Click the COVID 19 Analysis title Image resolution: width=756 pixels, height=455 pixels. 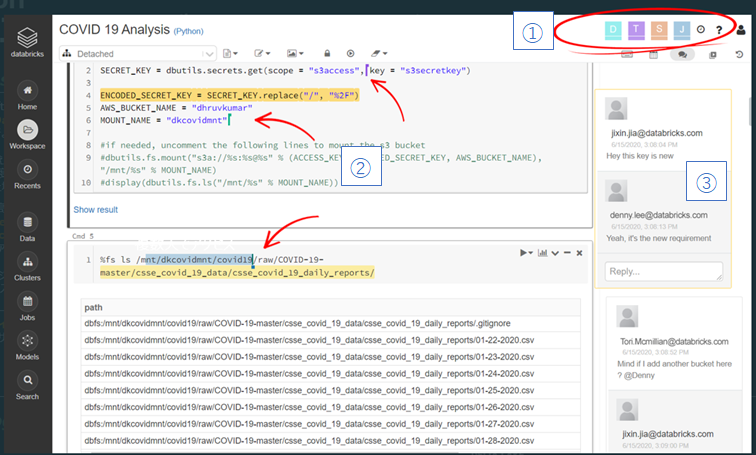coord(114,29)
